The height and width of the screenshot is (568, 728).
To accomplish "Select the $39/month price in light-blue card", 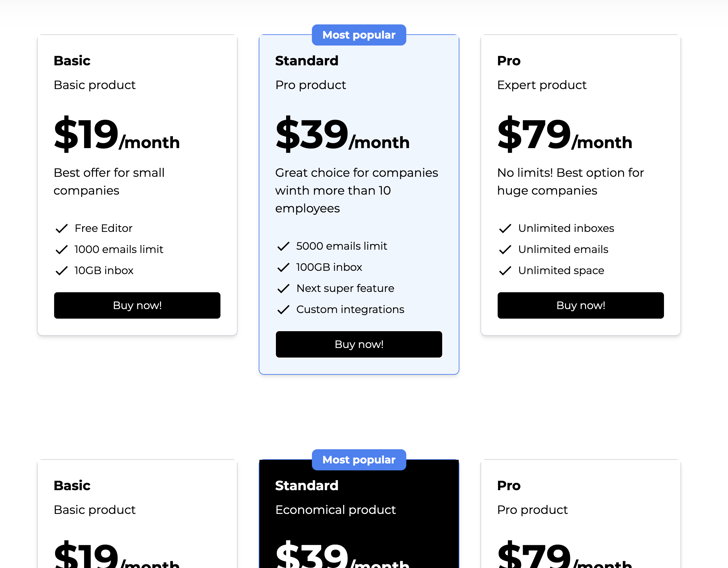I will click(x=342, y=135).
